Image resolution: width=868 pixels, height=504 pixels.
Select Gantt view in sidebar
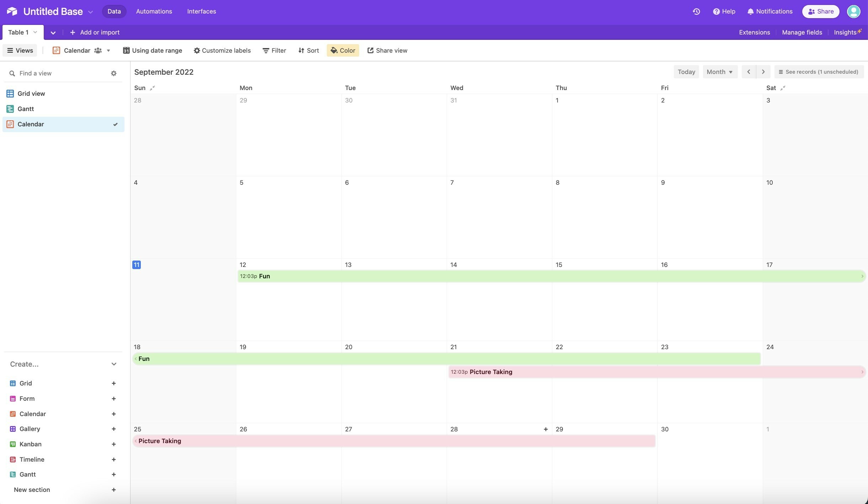point(63,109)
